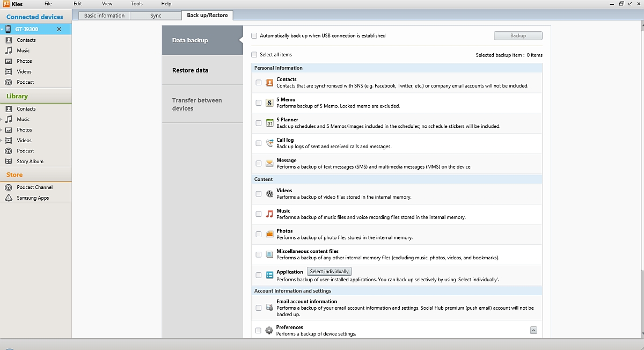Tick the Call log backup checkbox
Screen dimensions: 644x350
[x=259, y=143]
